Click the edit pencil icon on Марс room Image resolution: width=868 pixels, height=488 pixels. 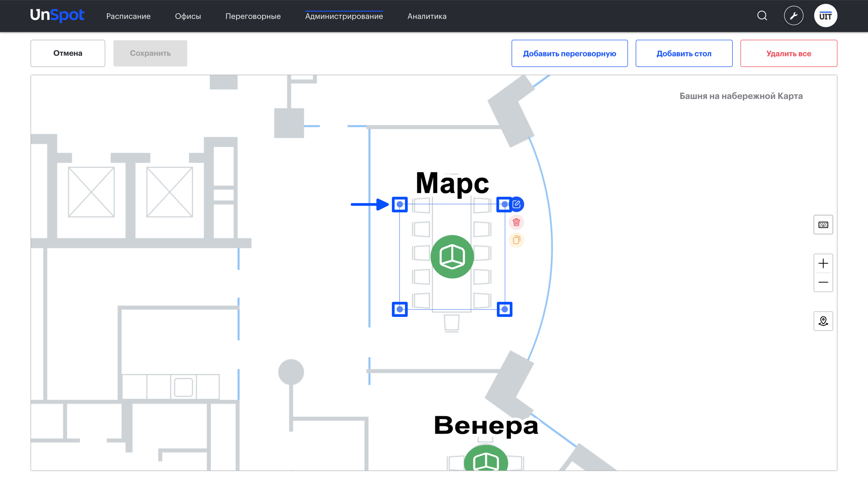click(x=517, y=204)
